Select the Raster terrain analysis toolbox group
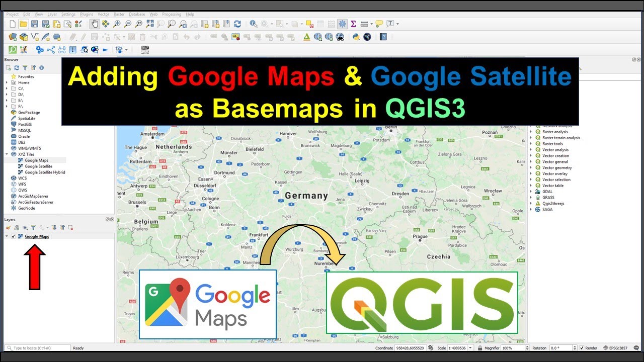644x362 pixels. coord(561,138)
